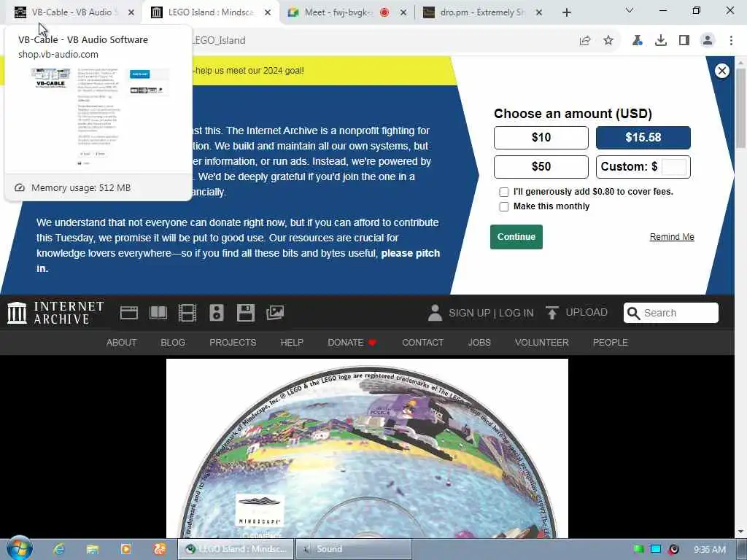Close the dro.pm tab

(x=539, y=13)
